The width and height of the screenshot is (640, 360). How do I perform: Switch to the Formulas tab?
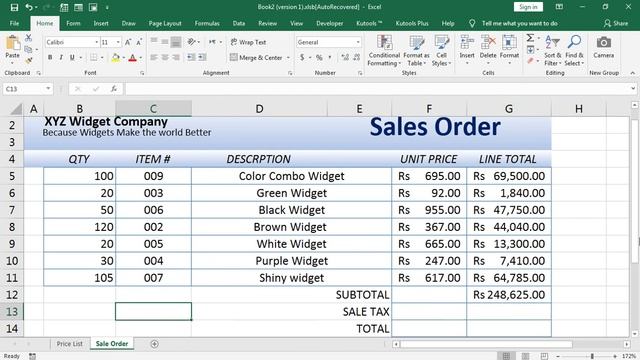tap(207, 23)
